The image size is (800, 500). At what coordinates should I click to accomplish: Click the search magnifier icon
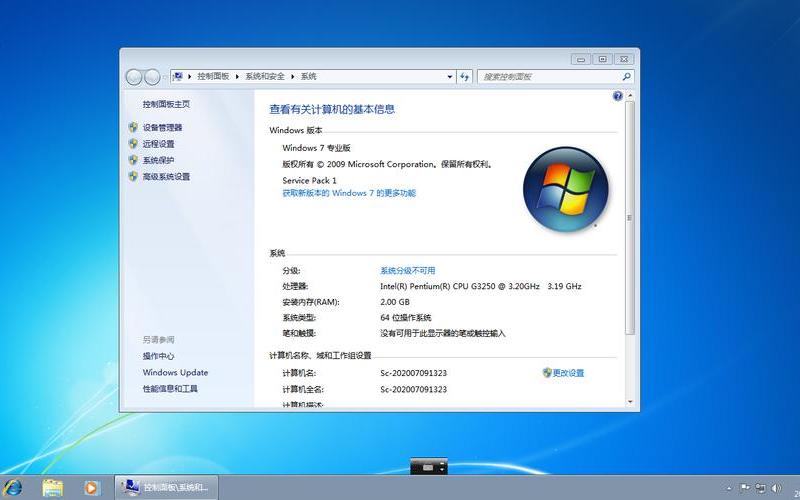coord(627,77)
